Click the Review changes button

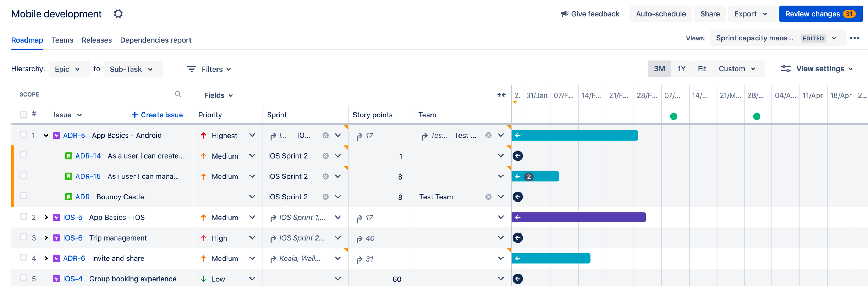click(x=820, y=14)
